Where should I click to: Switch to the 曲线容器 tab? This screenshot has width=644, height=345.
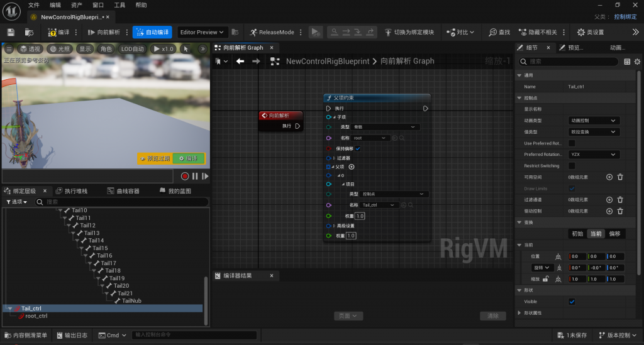click(123, 191)
